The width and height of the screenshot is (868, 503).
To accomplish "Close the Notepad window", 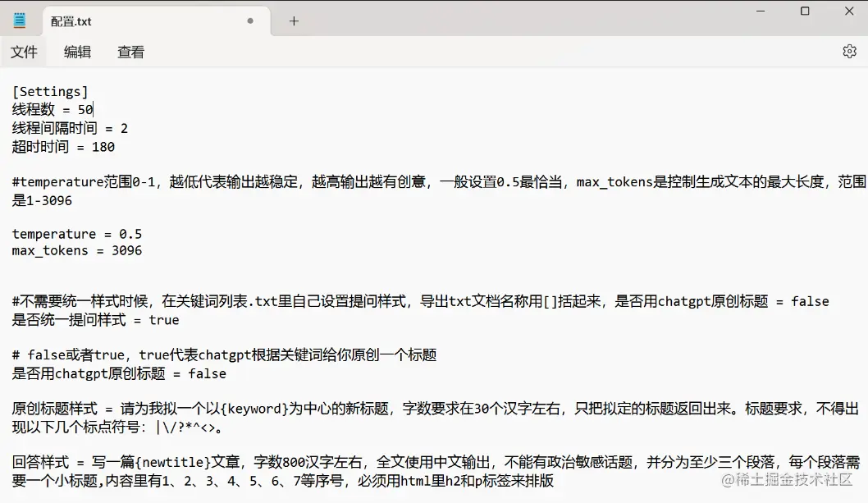I will (x=849, y=11).
